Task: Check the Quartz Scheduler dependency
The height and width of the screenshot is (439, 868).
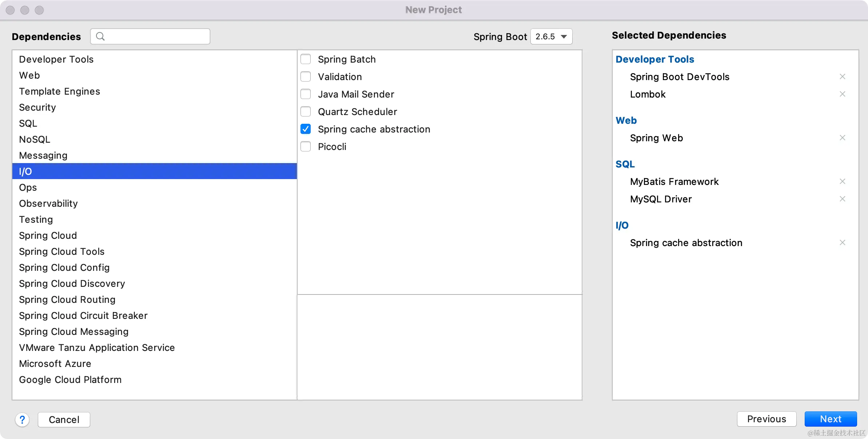Action: point(306,111)
